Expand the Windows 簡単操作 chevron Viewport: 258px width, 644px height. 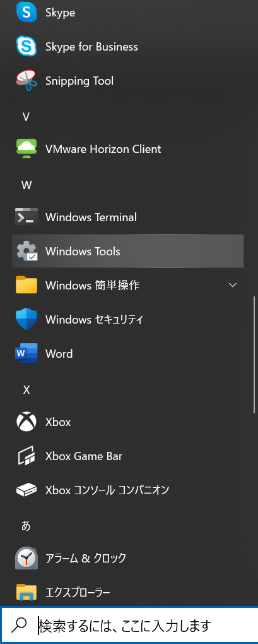coord(233,285)
